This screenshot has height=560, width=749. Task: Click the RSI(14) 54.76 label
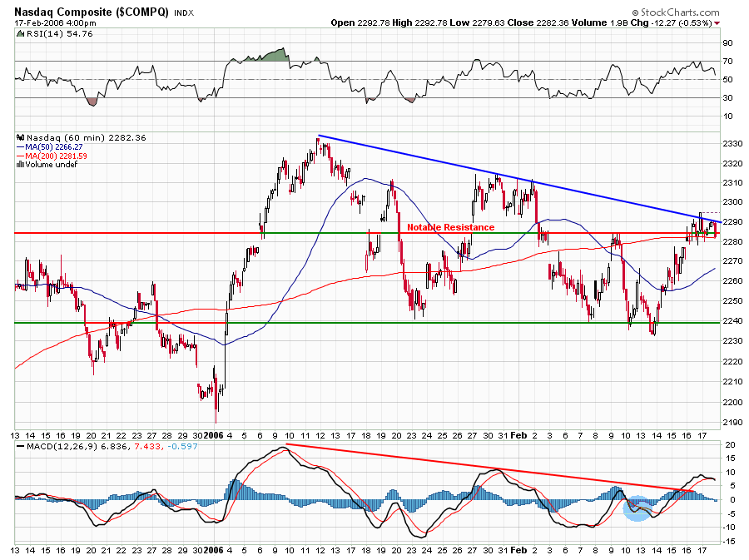59,34
